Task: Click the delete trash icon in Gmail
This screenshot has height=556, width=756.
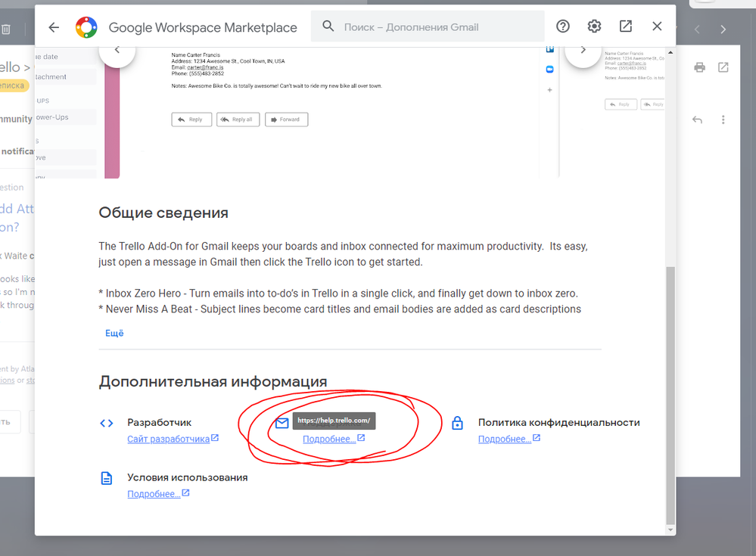Action: pyautogui.click(x=6, y=30)
